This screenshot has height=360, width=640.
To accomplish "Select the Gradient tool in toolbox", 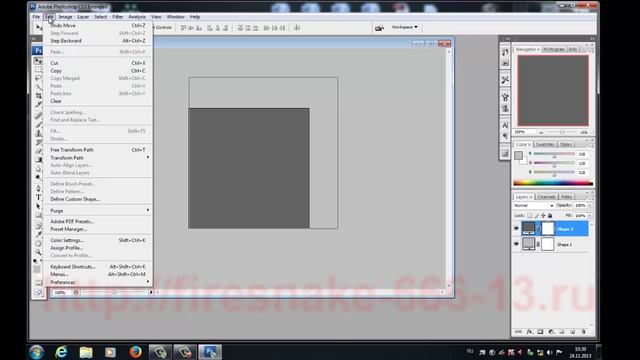I will coord(38,160).
